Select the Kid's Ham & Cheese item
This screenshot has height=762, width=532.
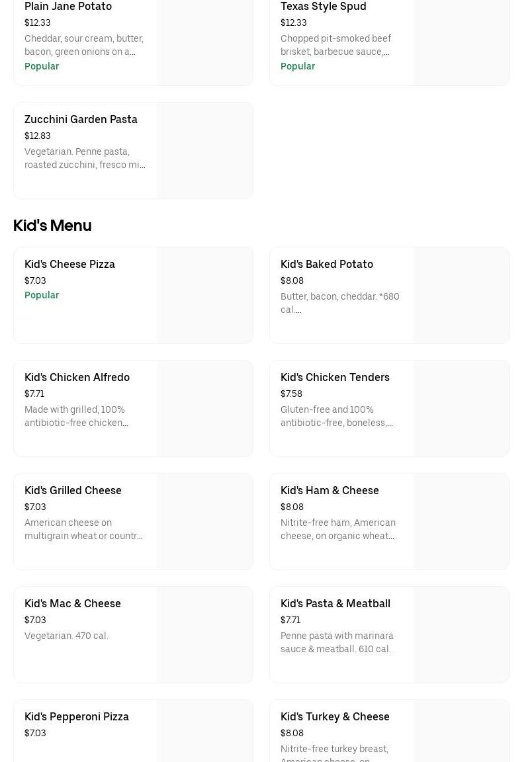[330, 491]
